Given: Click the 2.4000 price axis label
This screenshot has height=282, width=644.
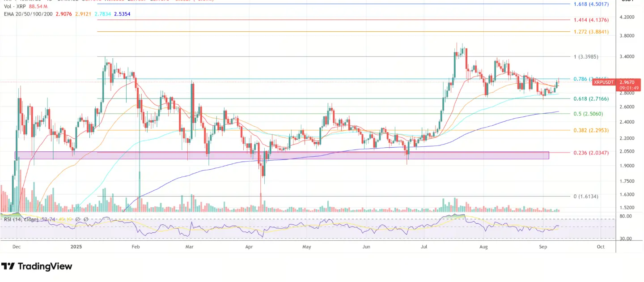Looking at the screenshot, I should [627, 122].
